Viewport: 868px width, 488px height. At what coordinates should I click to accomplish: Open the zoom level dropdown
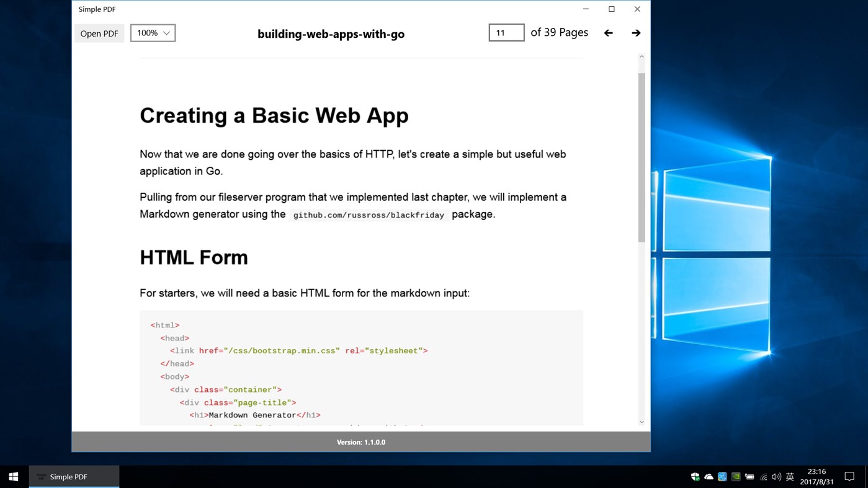152,33
